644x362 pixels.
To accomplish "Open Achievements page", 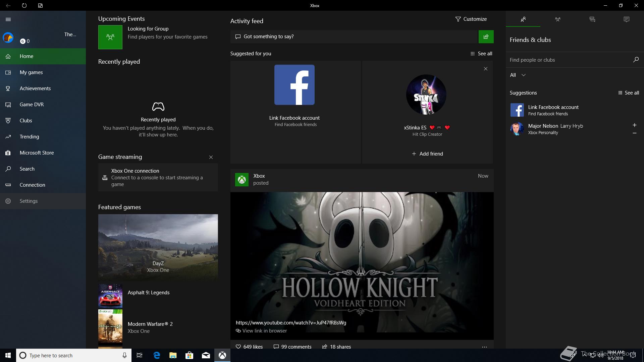I will tap(43, 88).
